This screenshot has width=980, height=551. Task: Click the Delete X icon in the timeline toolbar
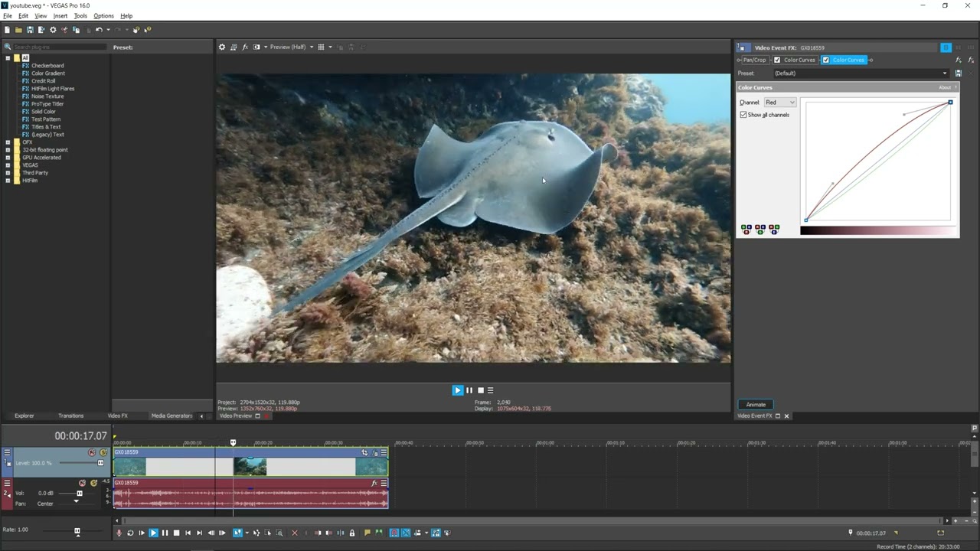295,533
